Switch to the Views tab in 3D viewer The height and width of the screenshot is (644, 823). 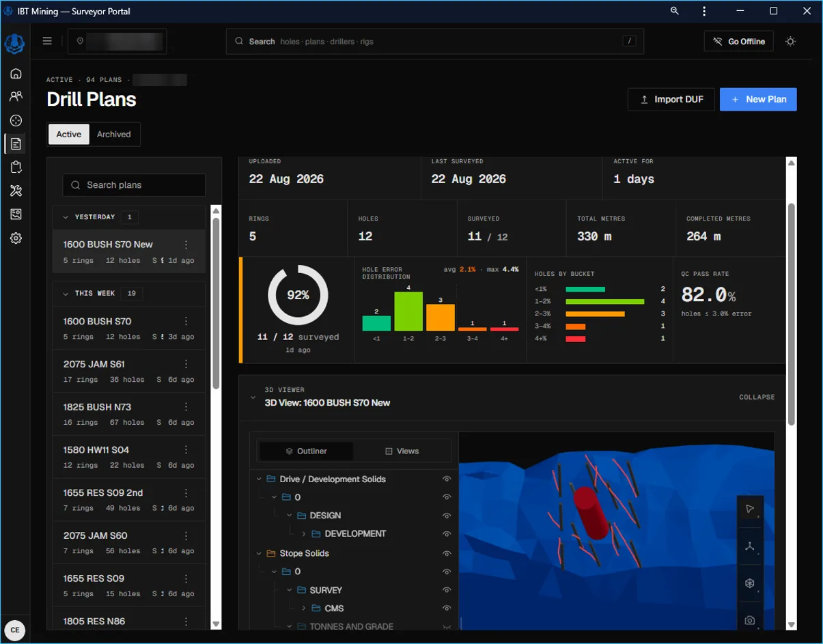402,451
